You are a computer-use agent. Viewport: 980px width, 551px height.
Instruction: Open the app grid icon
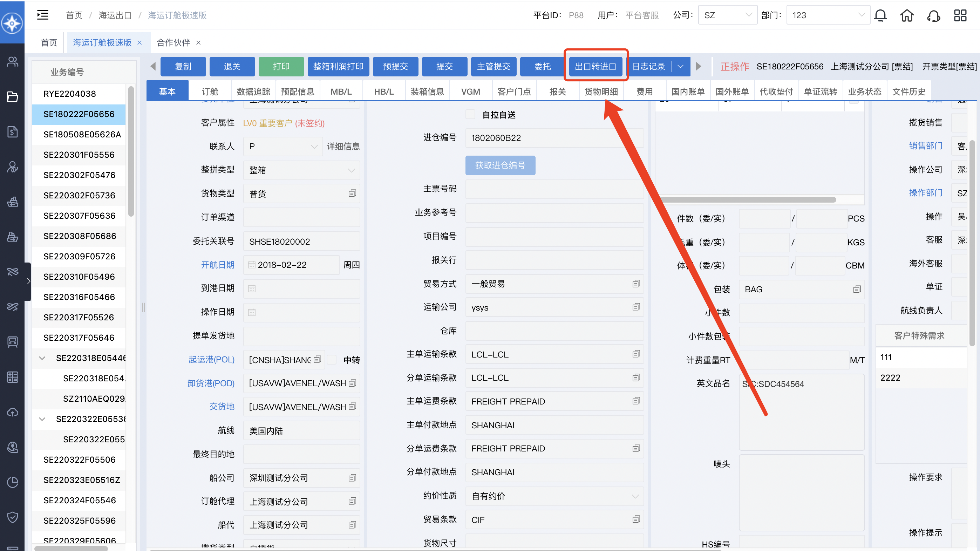960,15
